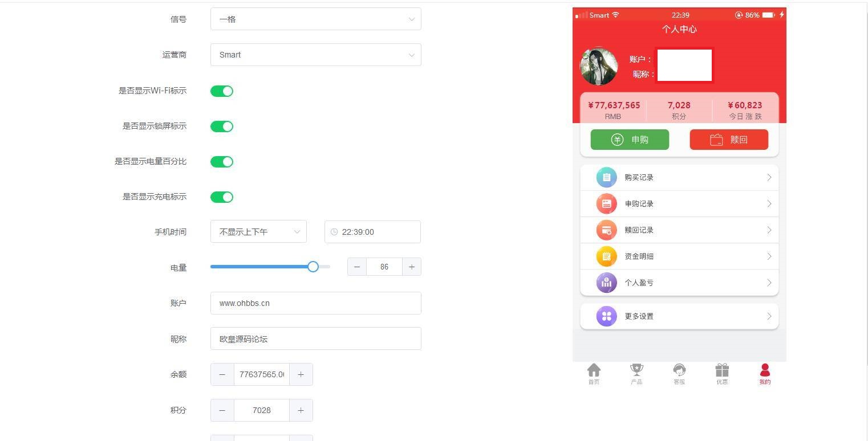This screenshot has width=868, height=441.
Task: Click the ¥77,637,565 RMB balance
Action: 614,105
